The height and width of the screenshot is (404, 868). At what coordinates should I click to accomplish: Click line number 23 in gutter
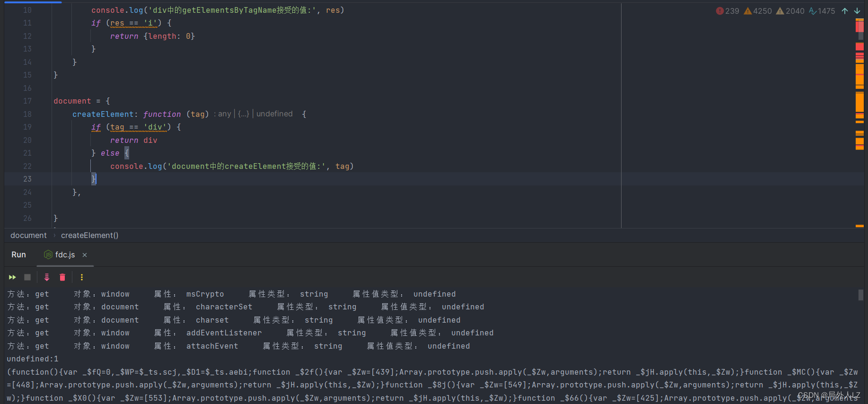click(27, 179)
